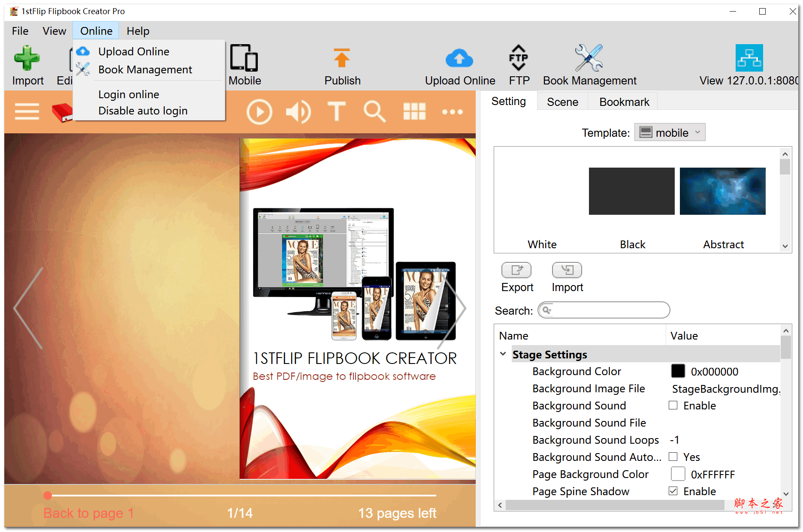Select the Mobile toolbar icon
Image resolution: width=803 pixels, height=532 pixels.
click(x=244, y=64)
